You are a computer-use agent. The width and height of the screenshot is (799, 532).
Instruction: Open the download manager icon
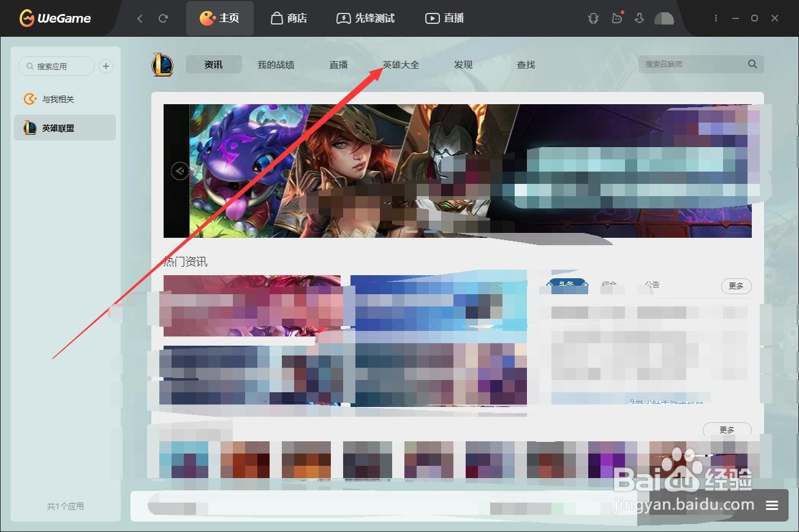tap(639, 18)
